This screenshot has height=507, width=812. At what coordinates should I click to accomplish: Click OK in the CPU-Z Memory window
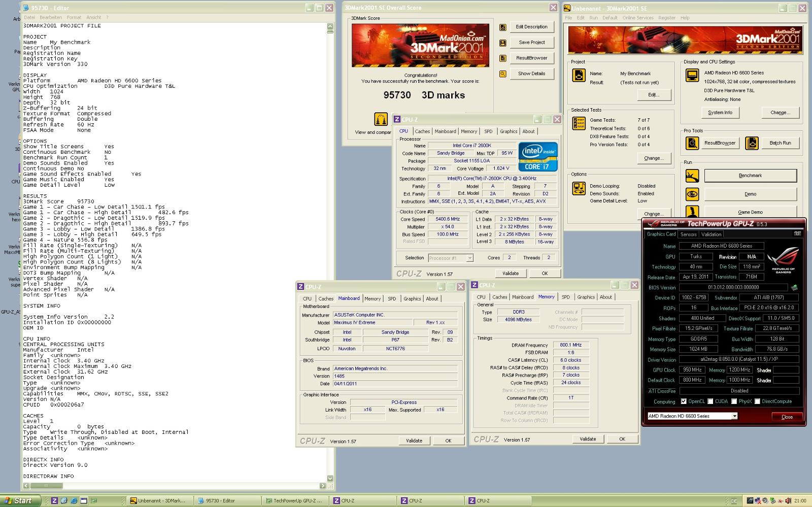point(622,440)
